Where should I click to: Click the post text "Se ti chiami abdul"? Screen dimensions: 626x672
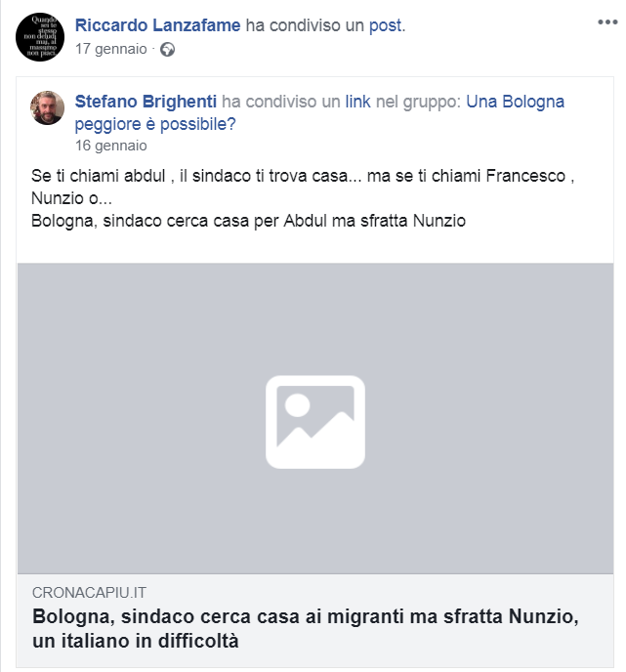point(99,176)
